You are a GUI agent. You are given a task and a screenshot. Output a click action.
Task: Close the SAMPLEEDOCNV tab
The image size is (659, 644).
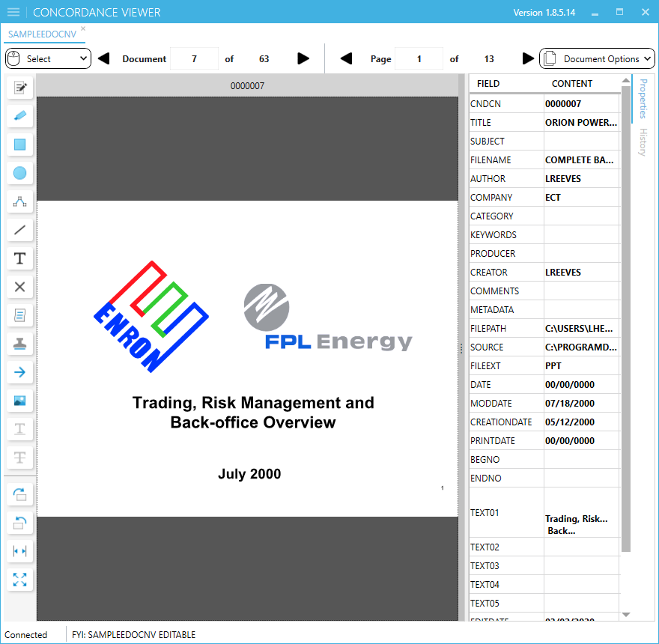[83, 28]
